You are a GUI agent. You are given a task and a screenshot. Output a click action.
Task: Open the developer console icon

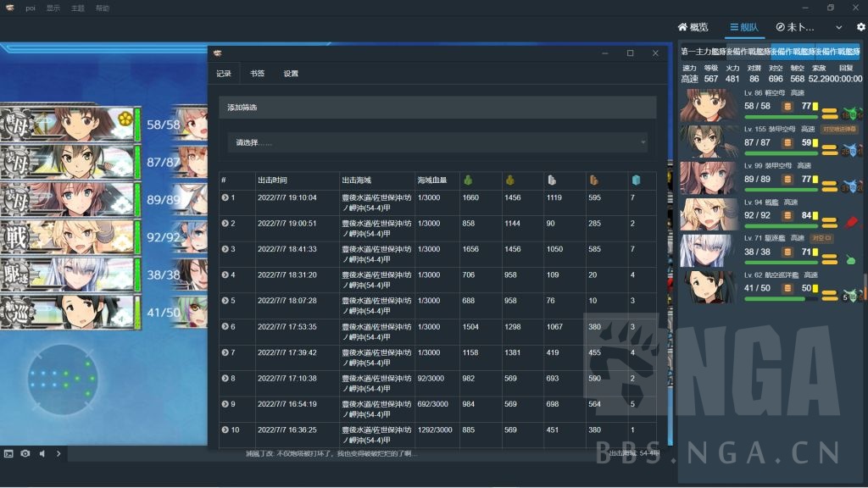(x=8, y=453)
